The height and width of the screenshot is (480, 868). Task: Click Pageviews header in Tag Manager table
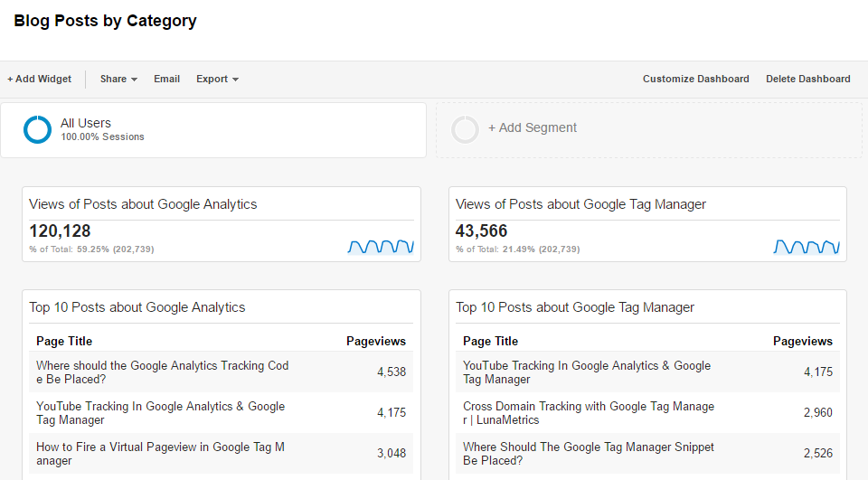click(x=803, y=341)
